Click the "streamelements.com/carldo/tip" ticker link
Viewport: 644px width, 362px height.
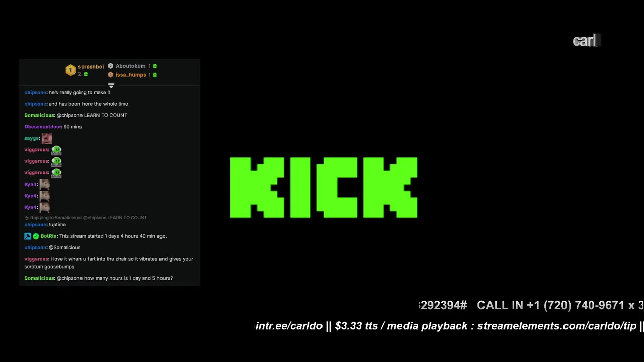[557, 326]
